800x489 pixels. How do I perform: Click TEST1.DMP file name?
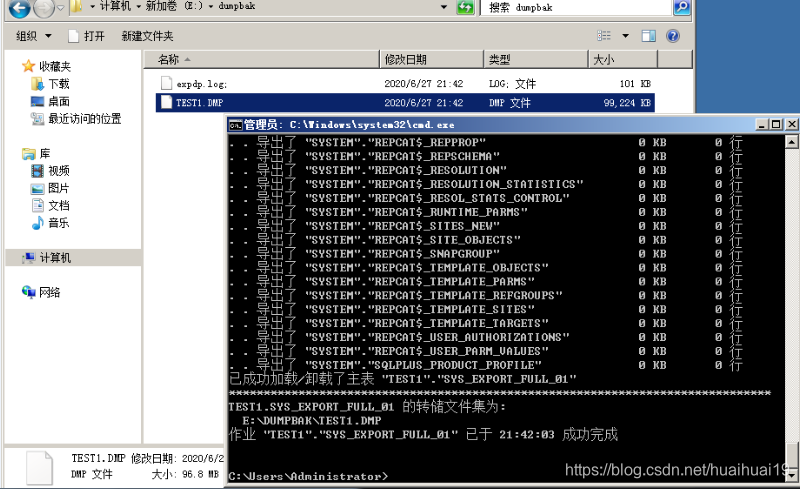point(199,103)
